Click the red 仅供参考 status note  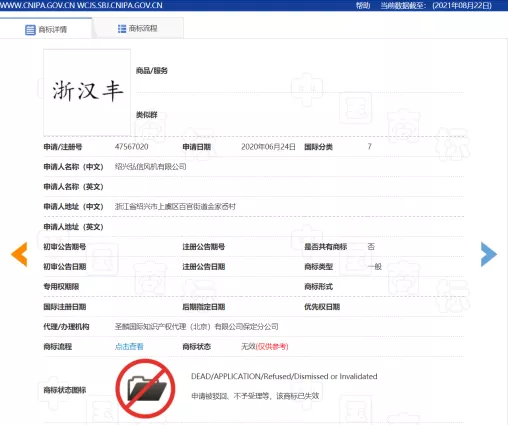coord(272,347)
